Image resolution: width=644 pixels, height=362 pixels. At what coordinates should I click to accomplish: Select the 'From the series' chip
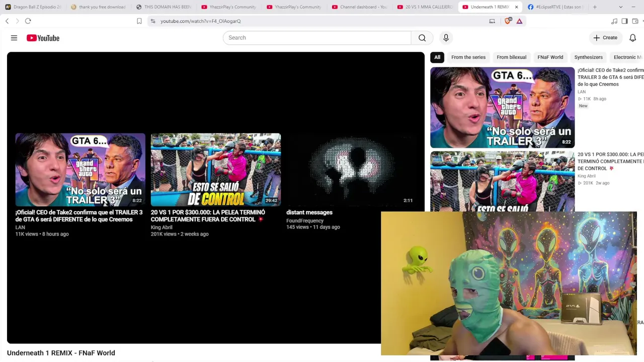pyautogui.click(x=468, y=57)
